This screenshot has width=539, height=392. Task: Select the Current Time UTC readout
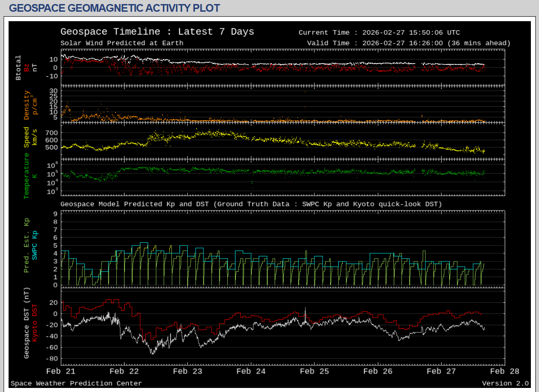click(x=379, y=32)
